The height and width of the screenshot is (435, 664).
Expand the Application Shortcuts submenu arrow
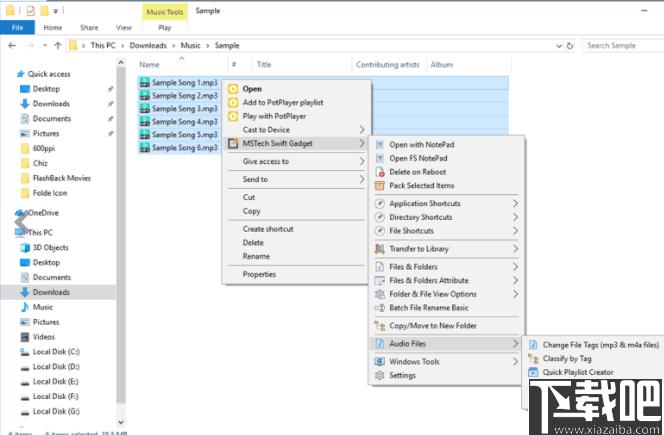point(516,204)
